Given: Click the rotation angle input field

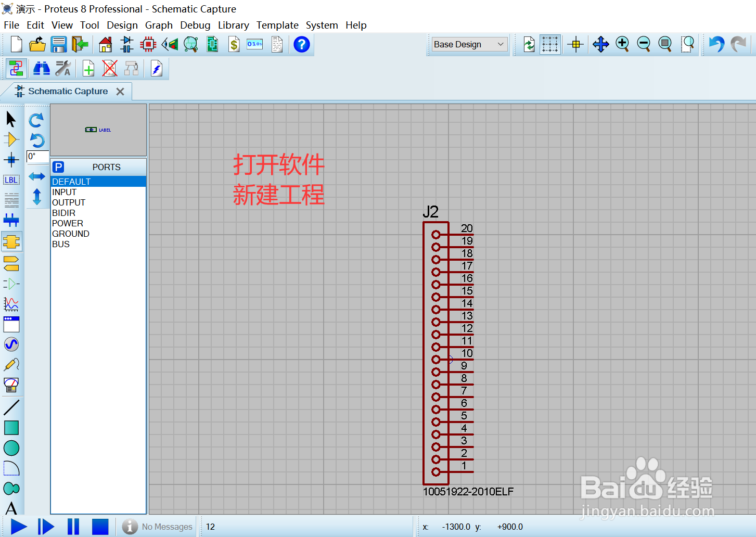Looking at the screenshot, I should click(37, 157).
